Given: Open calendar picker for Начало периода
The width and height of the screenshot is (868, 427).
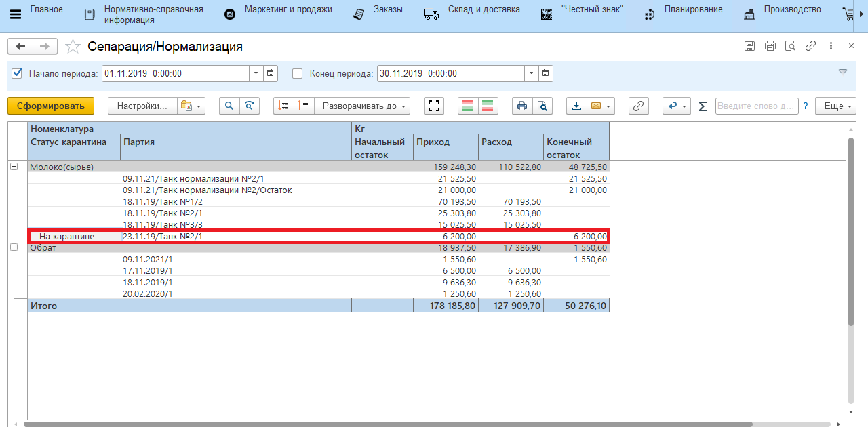Looking at the screenshot, I should [270, 73].
